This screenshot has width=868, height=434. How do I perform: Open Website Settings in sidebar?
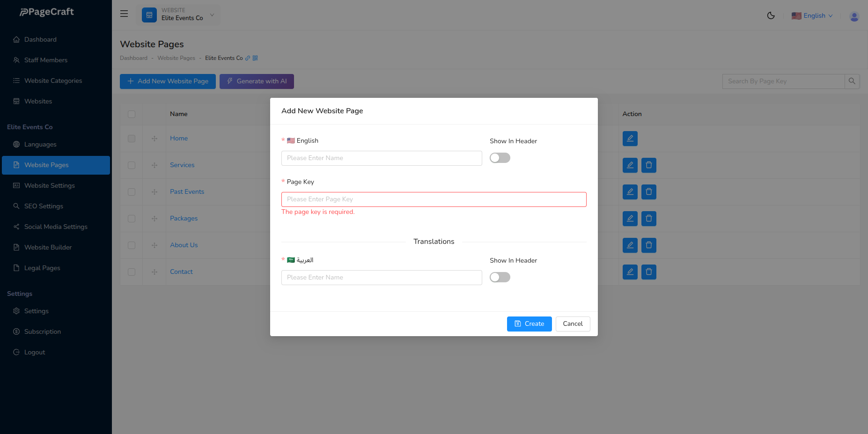[x=49, y=186]
